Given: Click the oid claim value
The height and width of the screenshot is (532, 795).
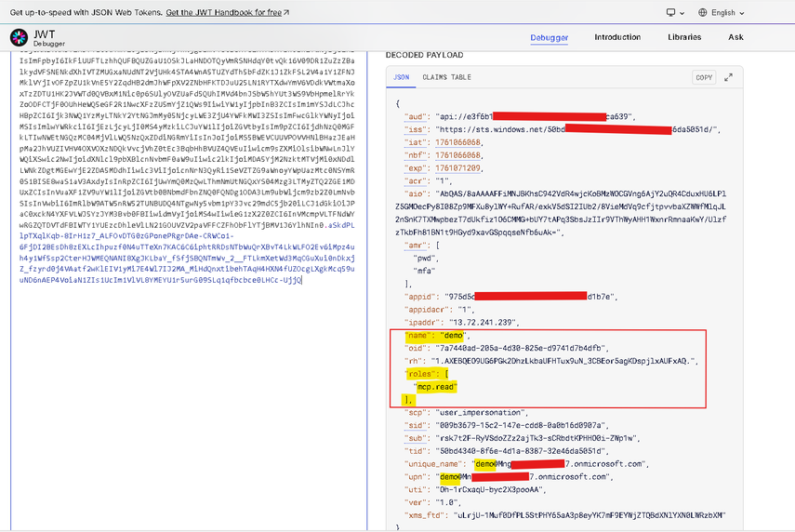Looking at the screenshot, I should pos(520,349).
